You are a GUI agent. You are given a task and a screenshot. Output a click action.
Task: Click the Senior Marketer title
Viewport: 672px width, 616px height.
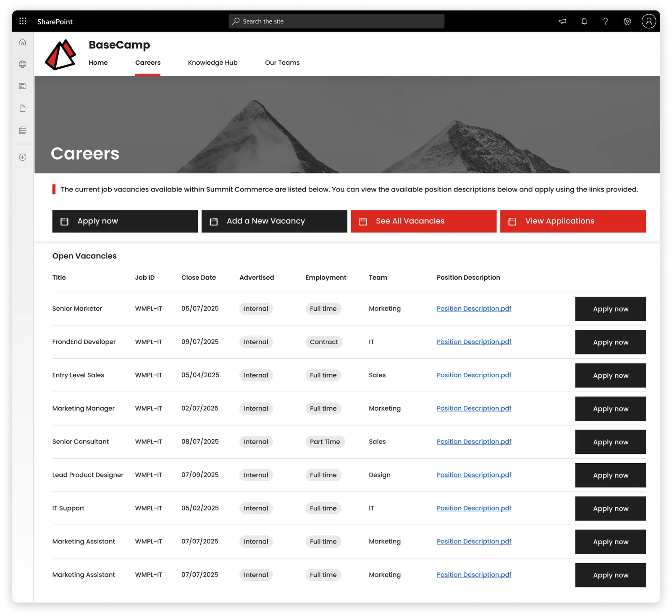[x=77, y=309]
